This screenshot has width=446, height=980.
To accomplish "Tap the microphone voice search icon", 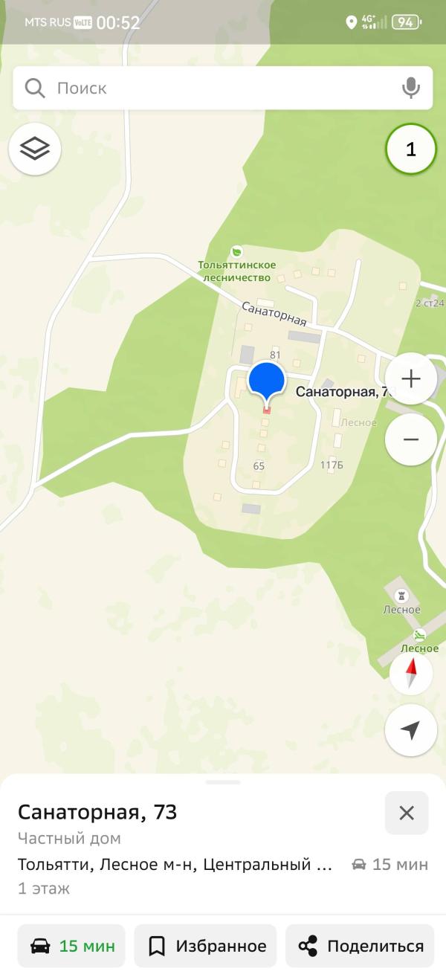I will pyautogui.click(x=410, y=88).
